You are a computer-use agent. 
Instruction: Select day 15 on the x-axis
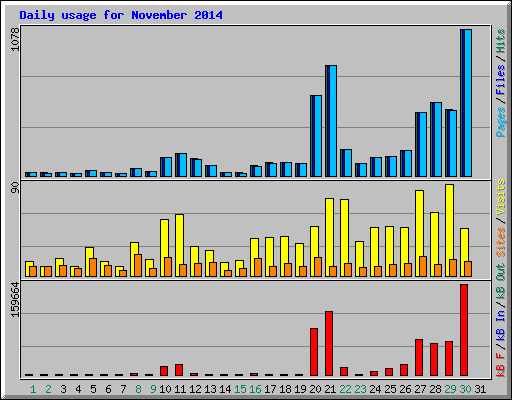tap(240, 389)
